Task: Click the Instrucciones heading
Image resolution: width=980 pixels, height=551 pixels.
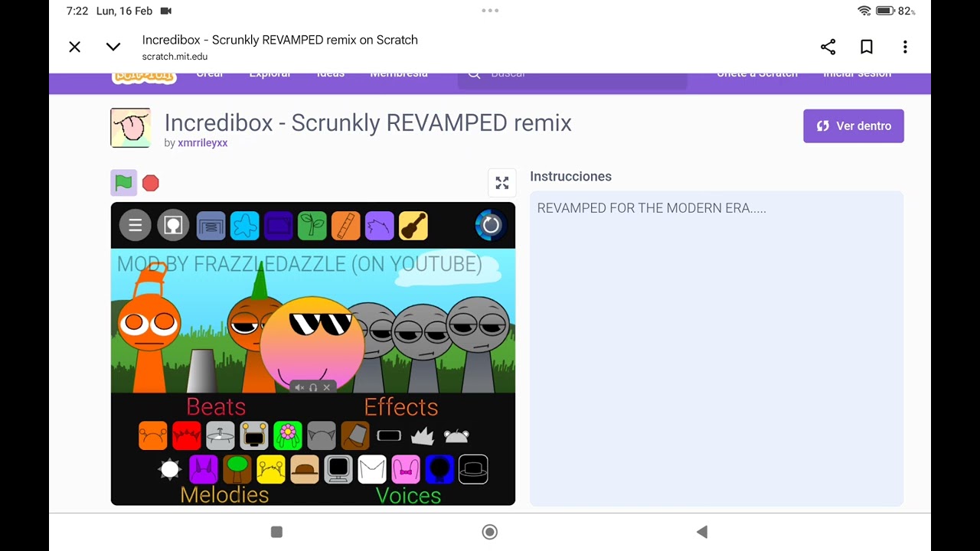Action: click(570, 176)
